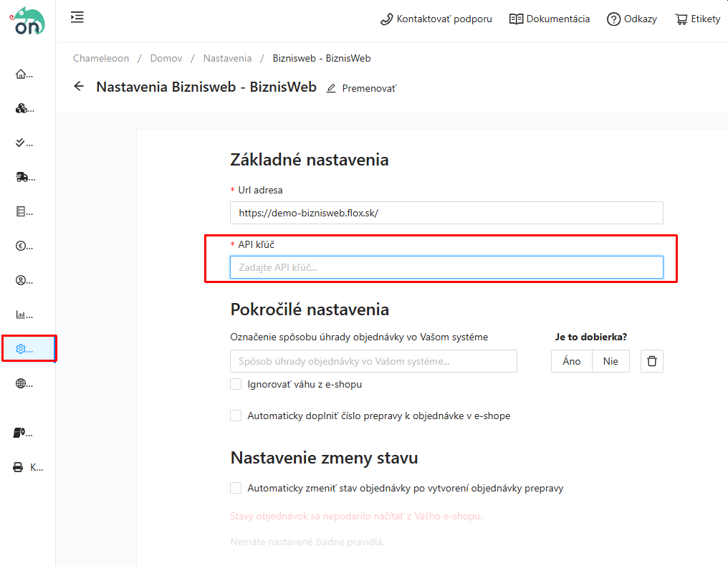Enable Automaticky doplniť číslo prepravy checkbox

(x=236, y=416)
